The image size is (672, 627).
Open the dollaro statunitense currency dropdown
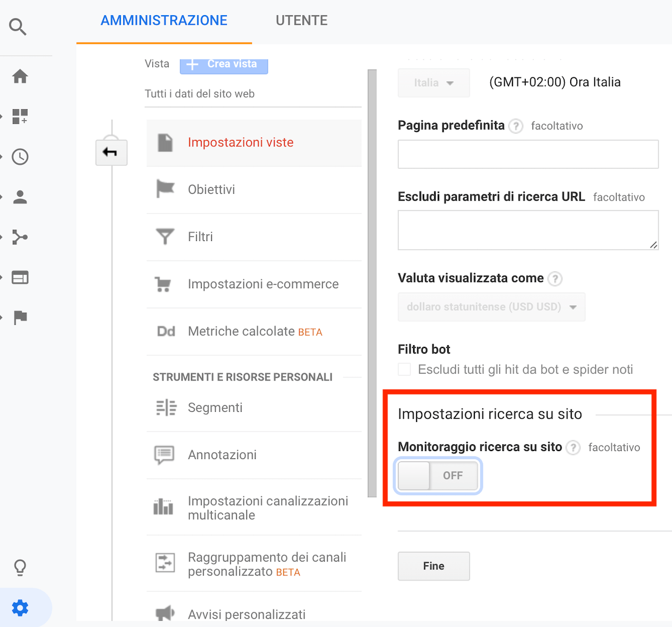(x=491, y=307)
